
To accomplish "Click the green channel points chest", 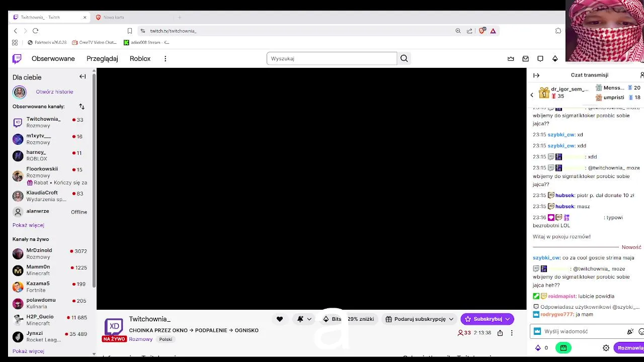I will tap(563, 348).
